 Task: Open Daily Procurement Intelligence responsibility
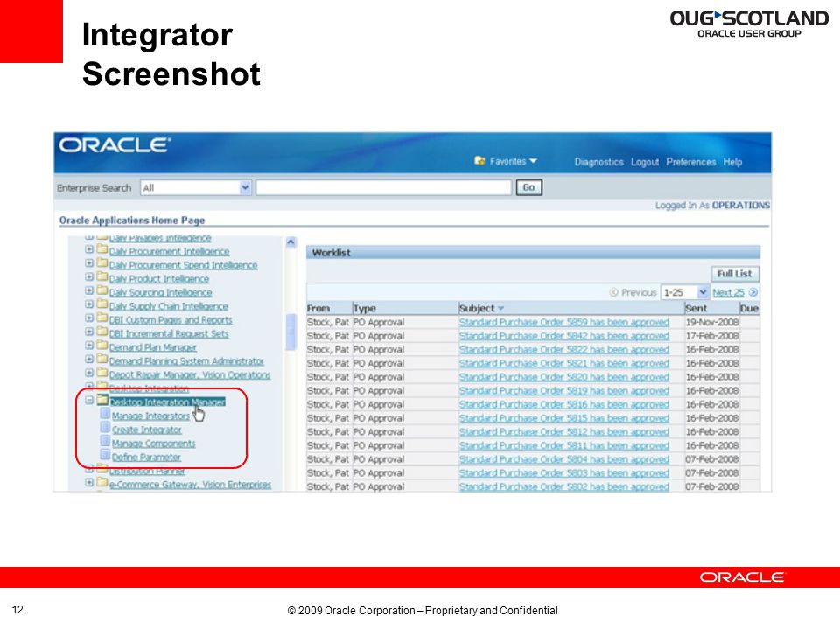click(x=169, y=252)
